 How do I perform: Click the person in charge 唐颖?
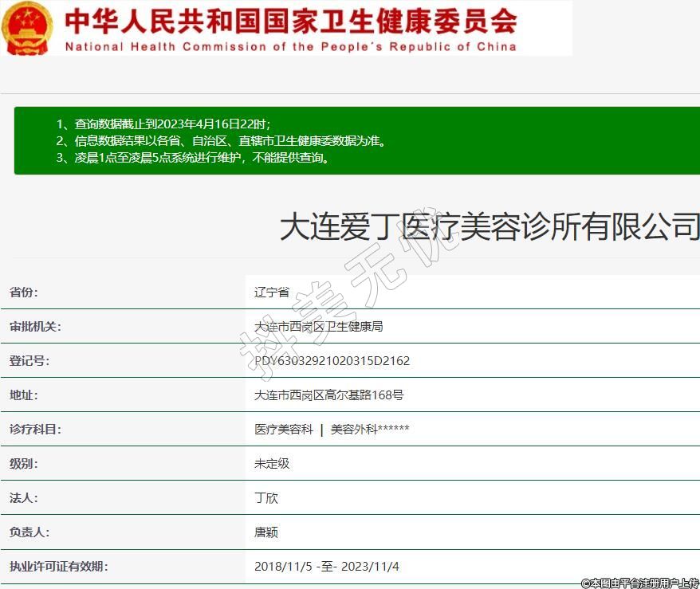(266, 532)
